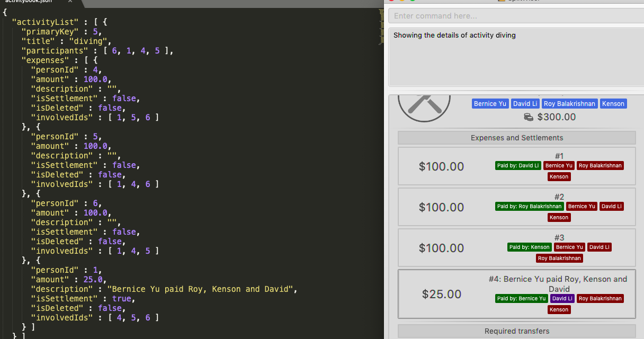
Task: Click the "personId" : 6 line in the editor
Action: click(x=66, y=203)
